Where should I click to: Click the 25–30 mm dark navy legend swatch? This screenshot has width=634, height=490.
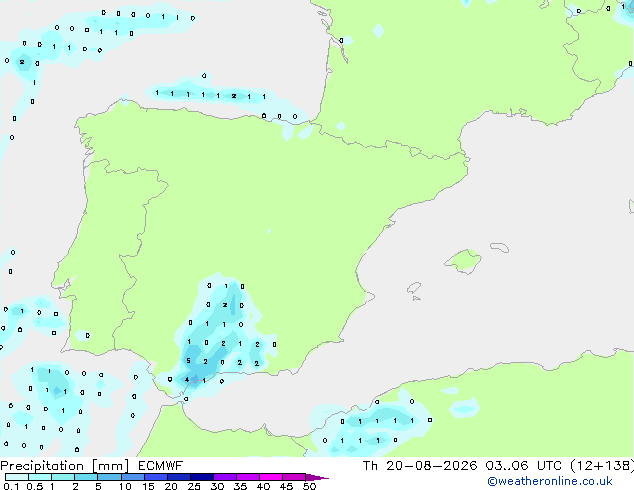[201, 477]
